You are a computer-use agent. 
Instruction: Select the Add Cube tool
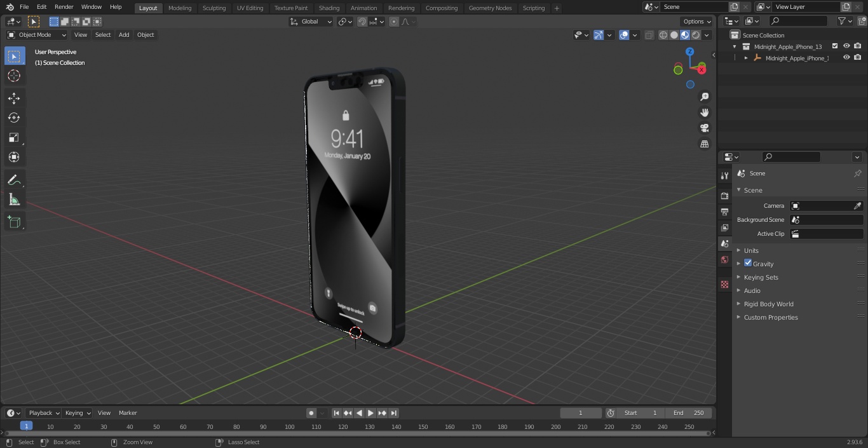click(x=14, y=222)
